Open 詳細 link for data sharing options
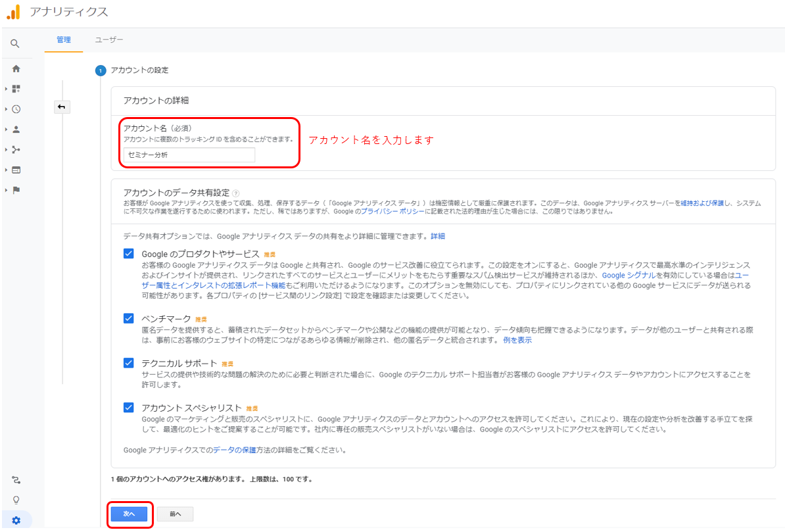Screen dimensions: 785x532 click(438, 236)
